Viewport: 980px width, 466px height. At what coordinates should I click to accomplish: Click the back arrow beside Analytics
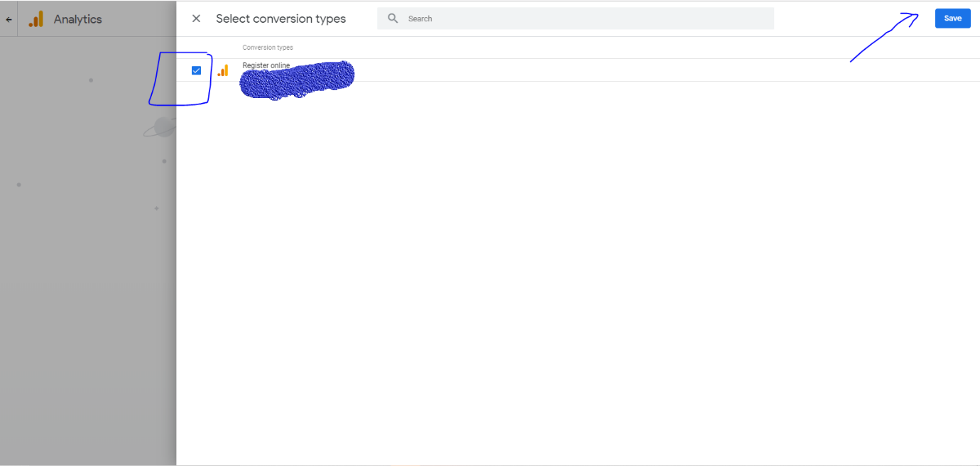(x=9, y=20)
